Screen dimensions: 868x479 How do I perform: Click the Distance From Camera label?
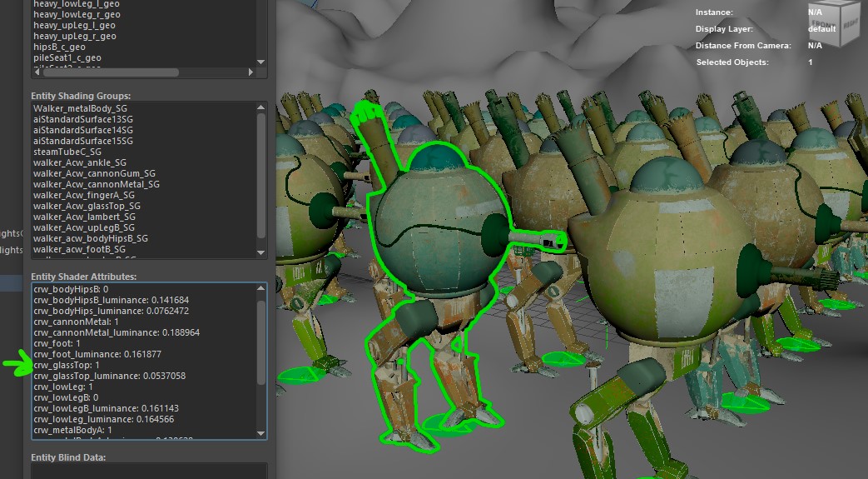[x=743, y=46]
